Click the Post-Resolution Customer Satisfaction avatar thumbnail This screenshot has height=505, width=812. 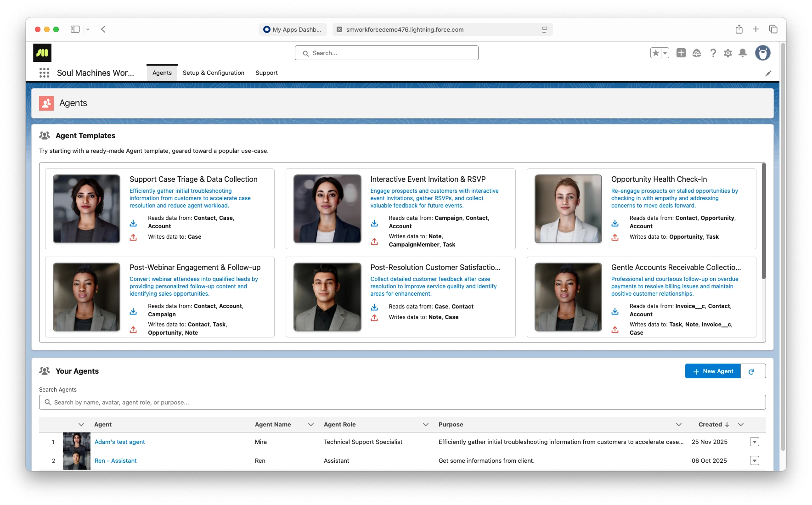click(327, 297)
